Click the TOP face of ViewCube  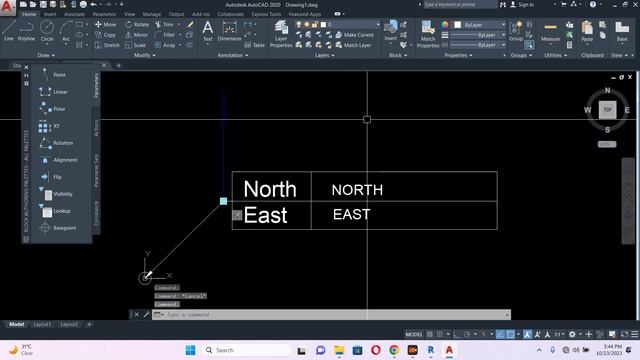coord(607,110)
